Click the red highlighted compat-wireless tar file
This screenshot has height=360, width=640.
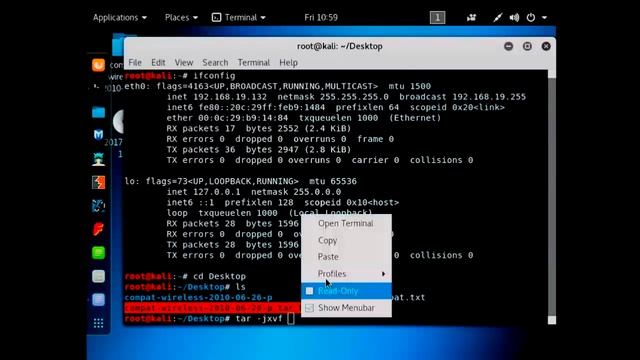pos(212,308)
